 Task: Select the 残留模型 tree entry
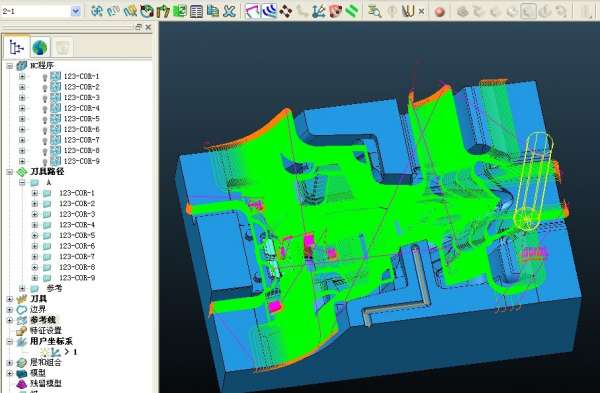coord(46,383)
